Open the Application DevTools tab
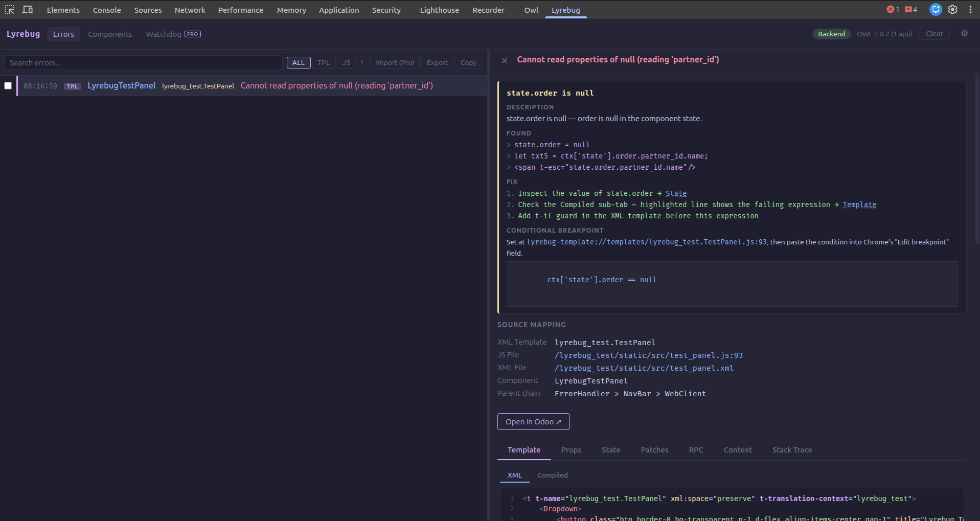Viewport: 980px width, 521px height. [339, 10]
